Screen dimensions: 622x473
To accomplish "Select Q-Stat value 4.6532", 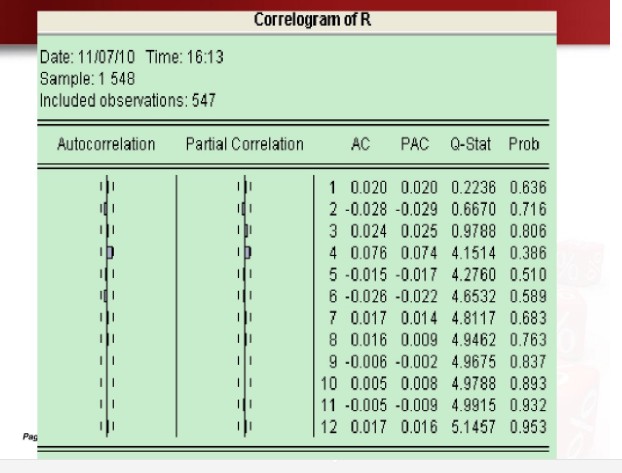I will [x=474, y=296].
